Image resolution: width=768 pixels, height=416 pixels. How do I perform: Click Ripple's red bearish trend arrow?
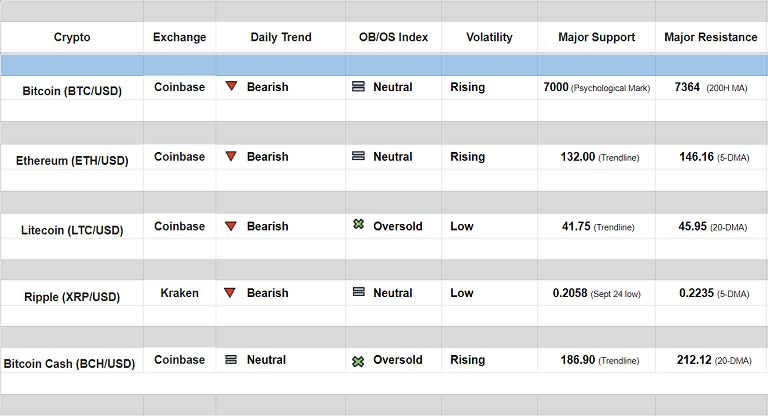(231, 293)
